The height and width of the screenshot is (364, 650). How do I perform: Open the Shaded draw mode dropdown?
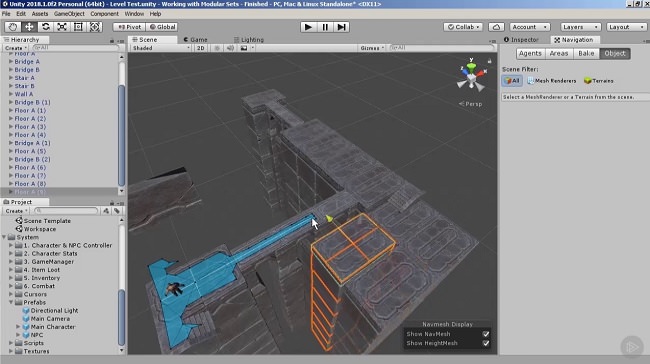click(161, 48)
